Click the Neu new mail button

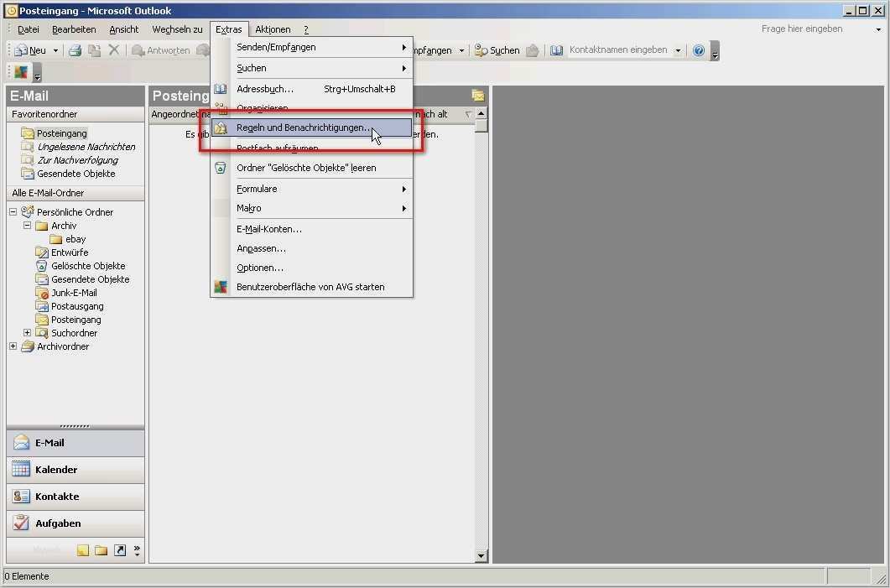pos(31,50)
